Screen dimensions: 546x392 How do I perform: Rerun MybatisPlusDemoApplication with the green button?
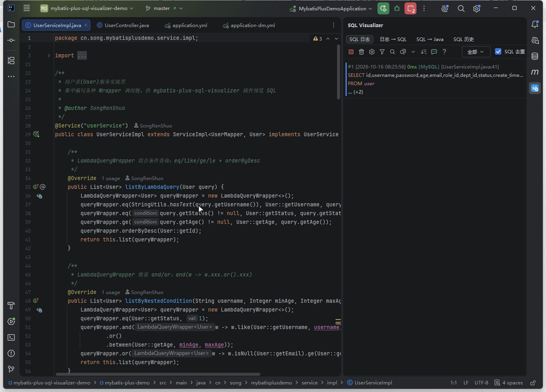click(383, 9)
